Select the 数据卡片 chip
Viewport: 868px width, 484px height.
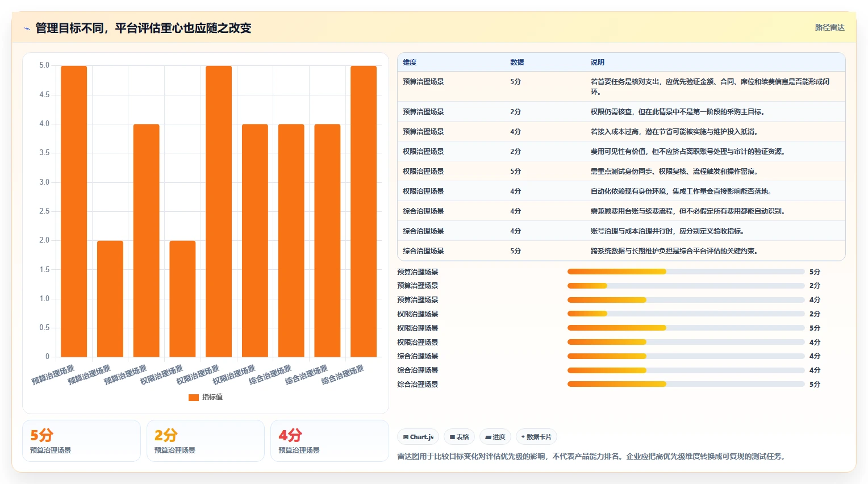(x=536, y=437)
